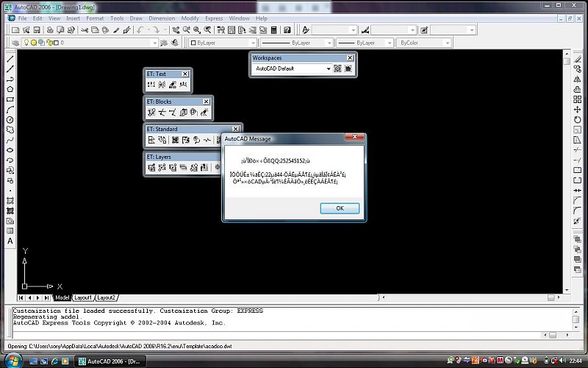This screenshot has width=588, height=368.
Task: Click the Dimension Style manager icon
Action: tap(365, 29)
